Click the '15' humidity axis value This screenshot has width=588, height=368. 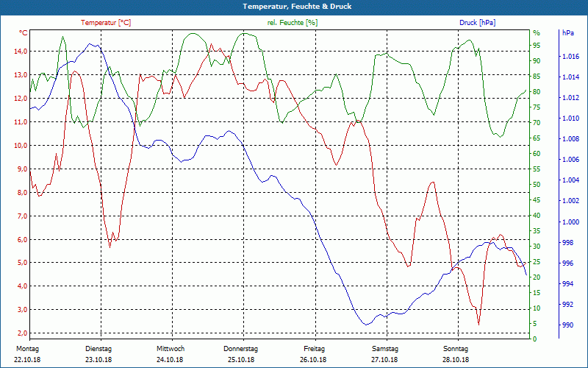(537, 292)
